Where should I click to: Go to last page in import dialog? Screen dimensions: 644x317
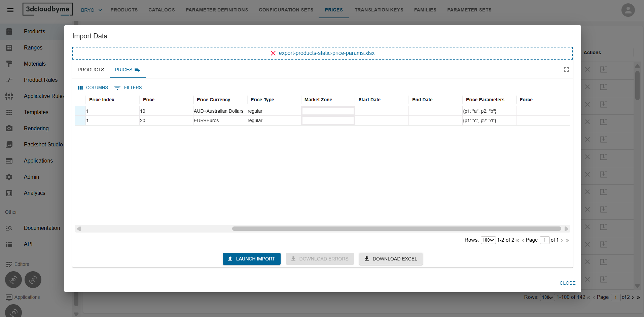click(567, 240)
